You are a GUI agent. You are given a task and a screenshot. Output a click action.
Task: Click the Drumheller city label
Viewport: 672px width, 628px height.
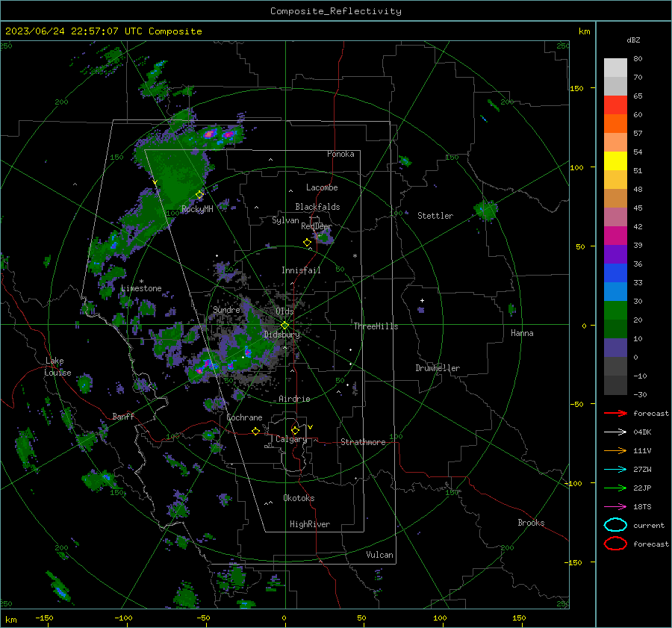click(438, 368)
